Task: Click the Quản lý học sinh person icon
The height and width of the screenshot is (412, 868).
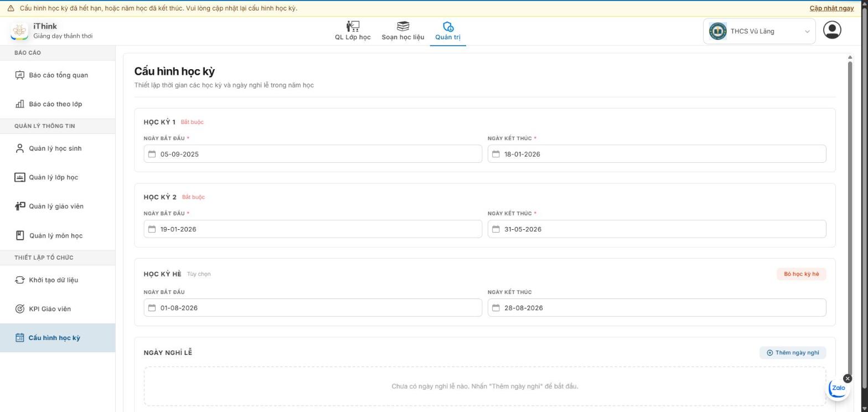Action: (20, 148)
